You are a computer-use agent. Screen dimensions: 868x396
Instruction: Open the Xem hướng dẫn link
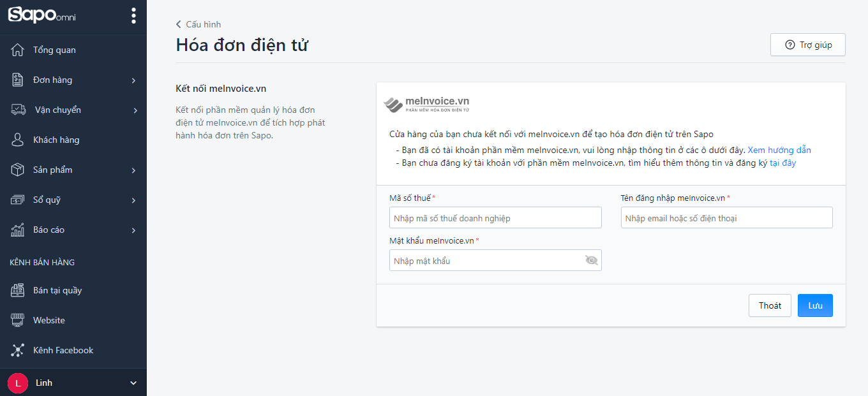click(779, 150)
